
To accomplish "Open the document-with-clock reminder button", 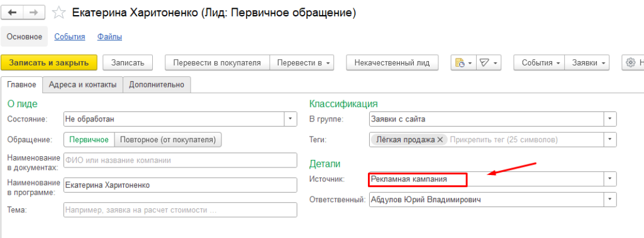I will click(x=464, y=63).
